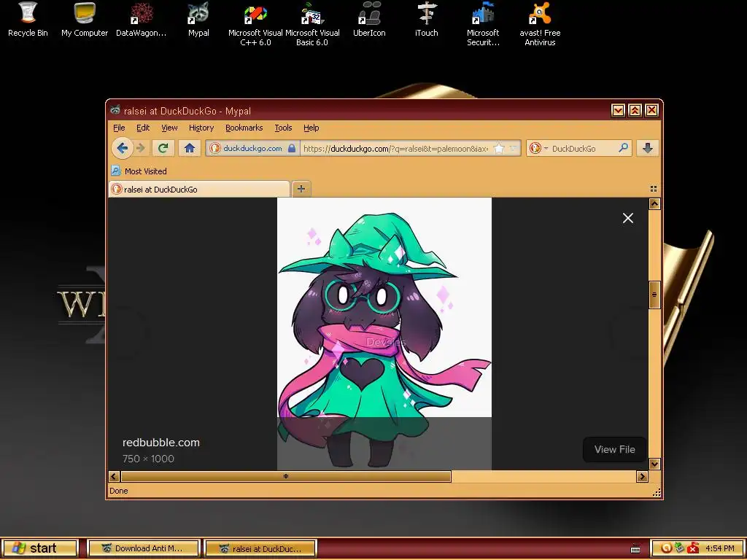
Task: Open a new tab with the plus button
Action: [x=301, y=189]
